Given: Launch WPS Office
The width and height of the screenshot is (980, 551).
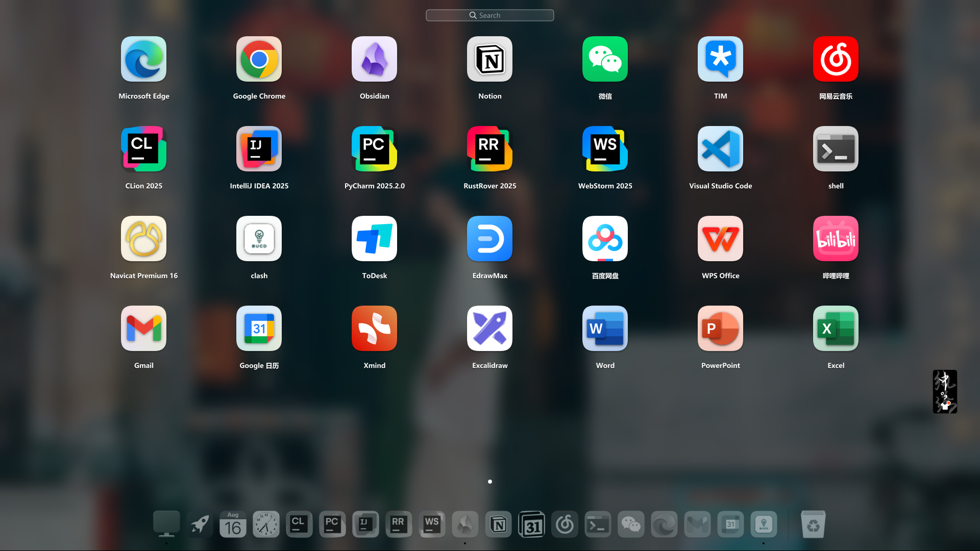Looking at the screenshot, I should point(720,239).
